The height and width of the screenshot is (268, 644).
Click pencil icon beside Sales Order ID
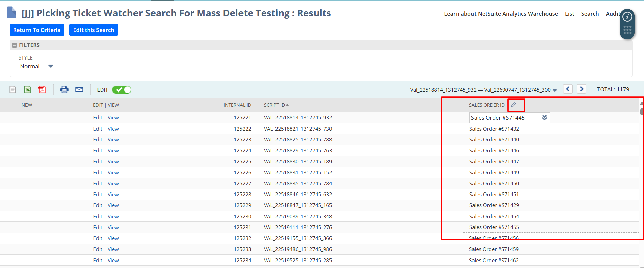click(513, 105)
